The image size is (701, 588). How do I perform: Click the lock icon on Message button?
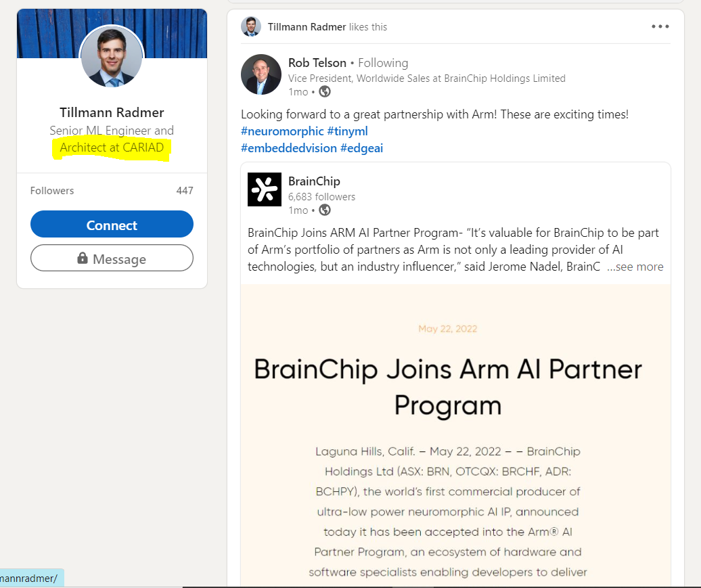[83, 258]
